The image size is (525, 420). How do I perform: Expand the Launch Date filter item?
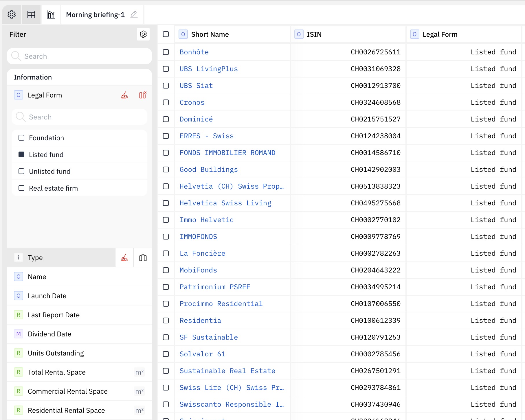pyautogui.click(x=79, y=296)
